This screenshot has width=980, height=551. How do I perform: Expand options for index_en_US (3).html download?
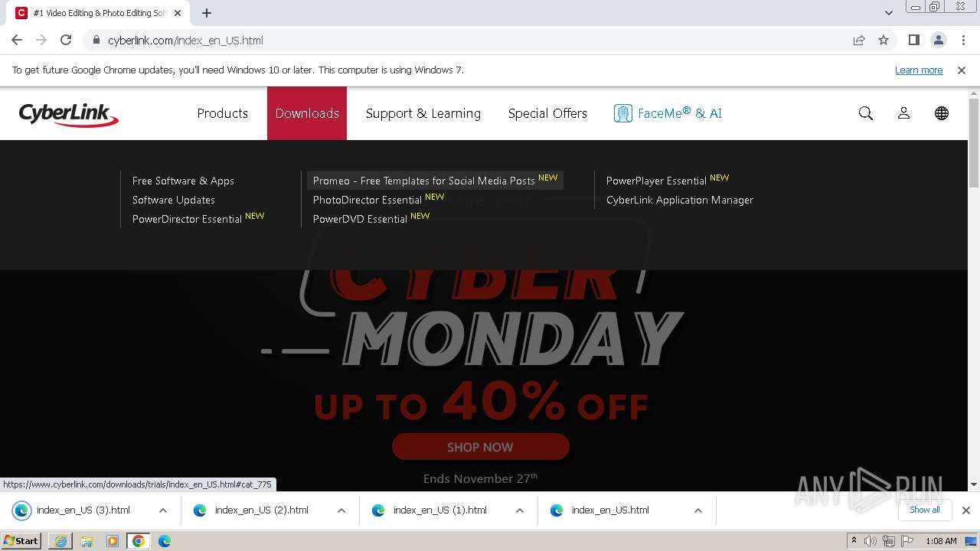tap(163, 510)
